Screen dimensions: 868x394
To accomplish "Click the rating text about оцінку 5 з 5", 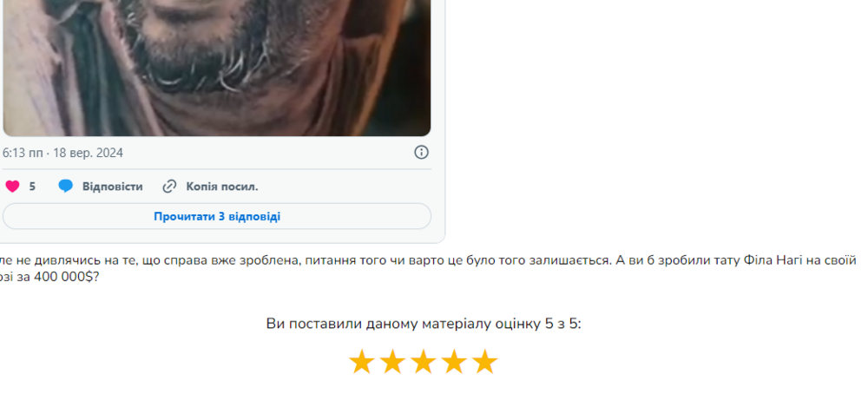I will point(424,324).
